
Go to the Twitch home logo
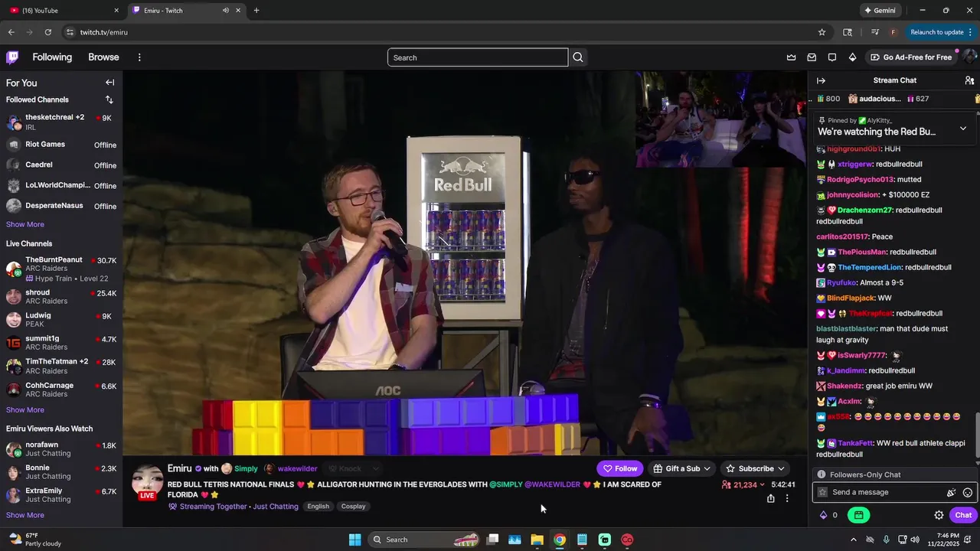pyautogui.click(x=12, y=57)
